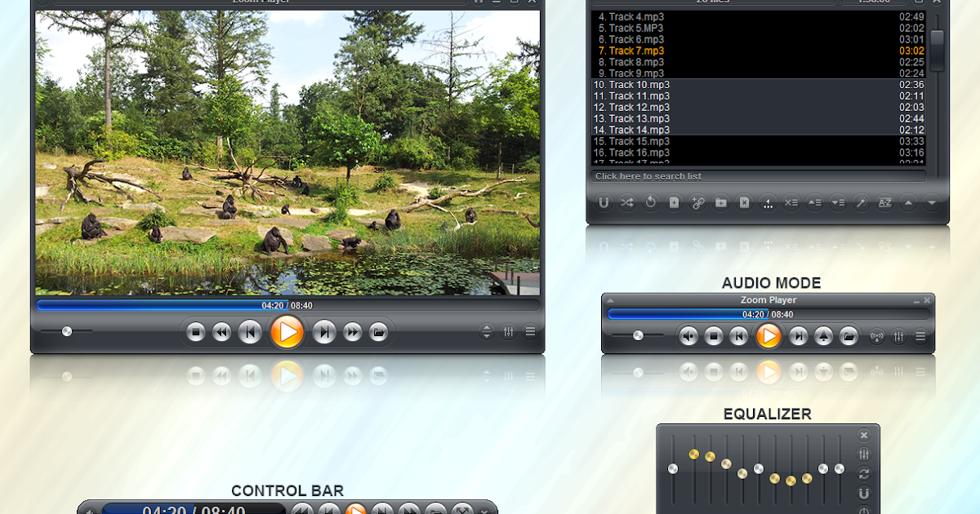Screen dimensions: 980x514
Task: Click the audio mode seek bar
Action: click(768, 314)
